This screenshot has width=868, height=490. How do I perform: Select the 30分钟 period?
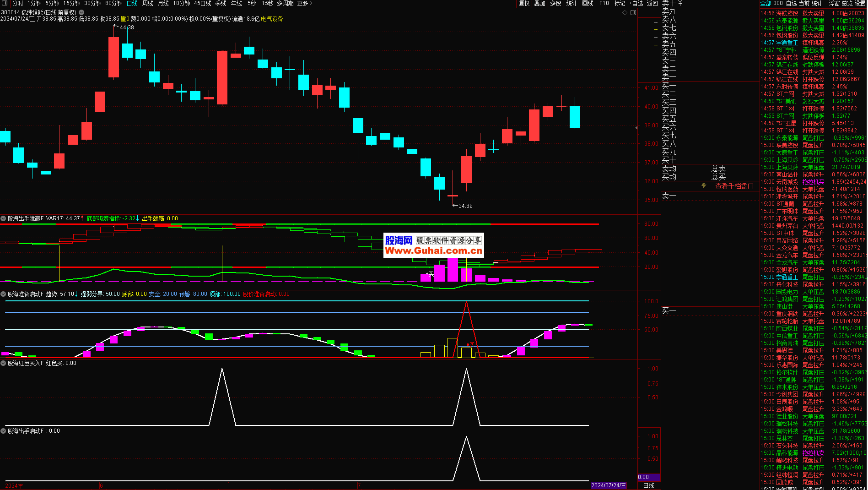click(93, 3)
